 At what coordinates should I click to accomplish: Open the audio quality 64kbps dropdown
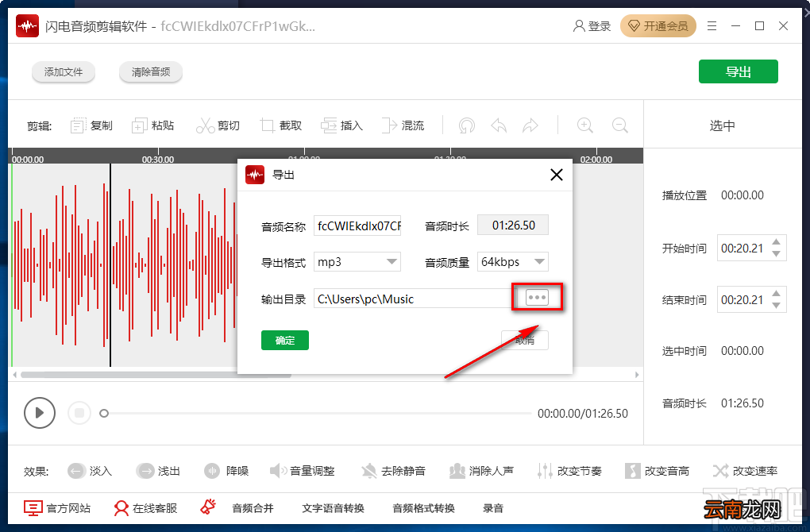pyautogui.click(x=512, y=262)
